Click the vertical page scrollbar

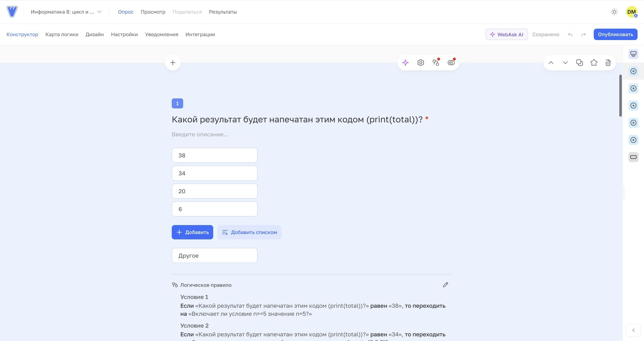point(620,96)
